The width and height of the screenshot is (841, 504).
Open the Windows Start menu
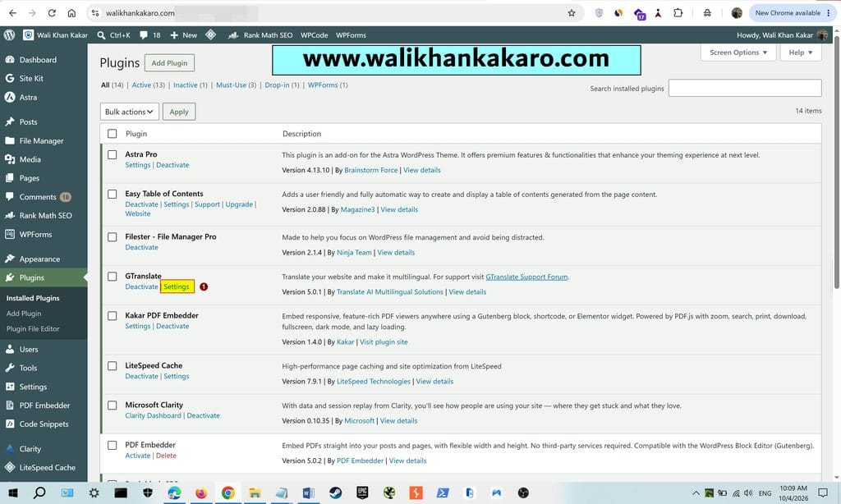pyautogui.click(x=13, y=493)
